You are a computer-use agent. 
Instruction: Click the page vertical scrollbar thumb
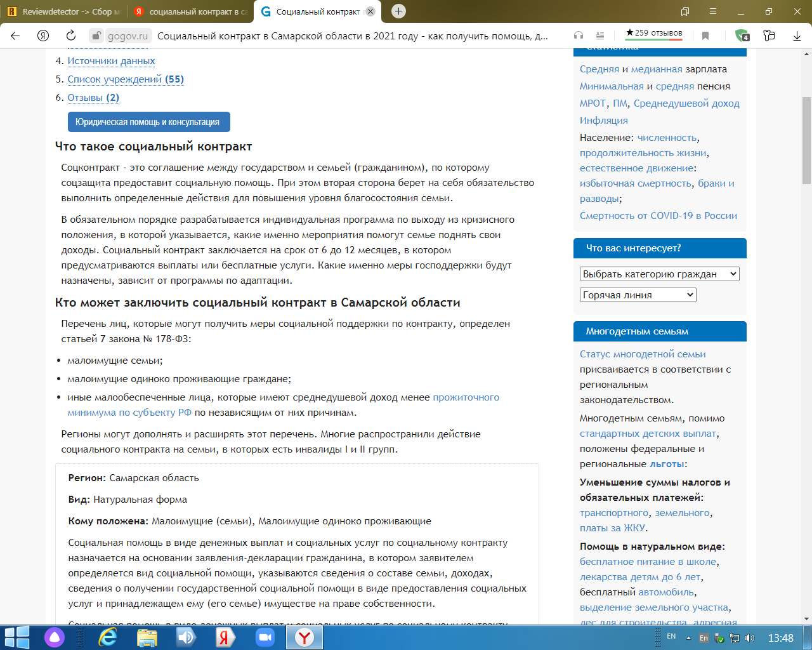[x=806, y=140]
